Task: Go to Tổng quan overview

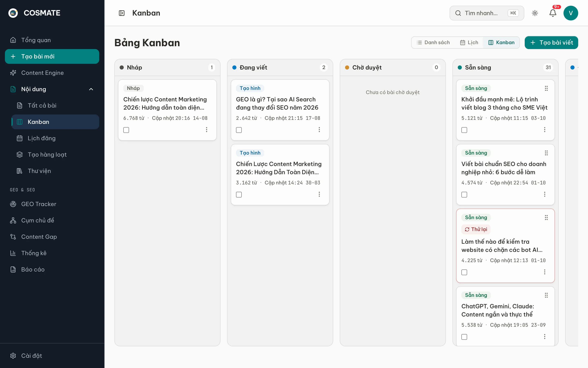Action: click(52, 40)
